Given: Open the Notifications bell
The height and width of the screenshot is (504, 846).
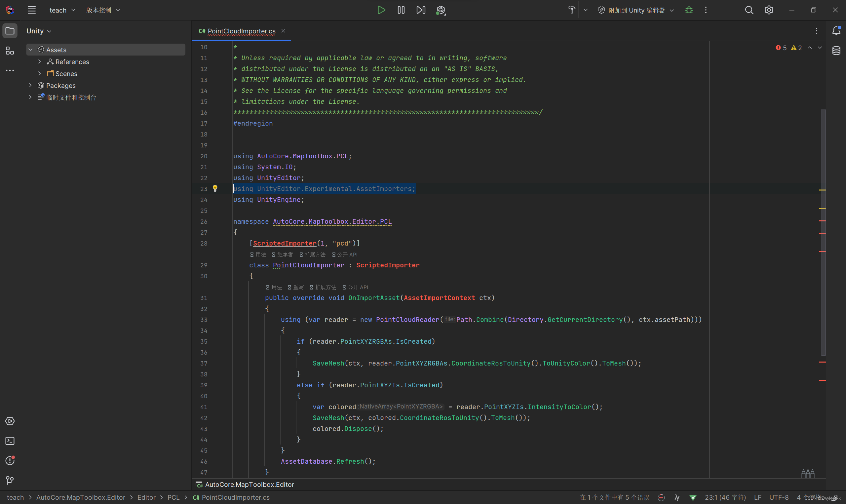Looking at the screenshot, I should pos(836,30).
